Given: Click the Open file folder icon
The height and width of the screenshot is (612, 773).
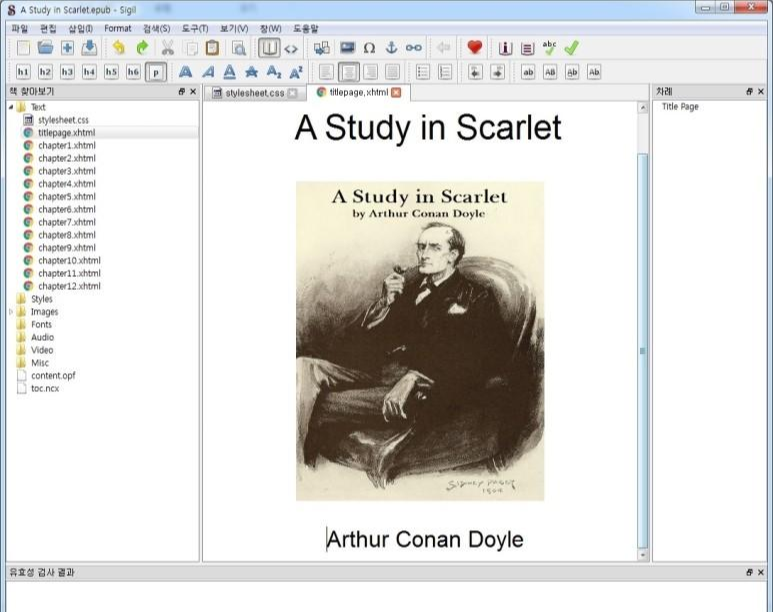Looking at the screenshot, I should click(45, 48).
